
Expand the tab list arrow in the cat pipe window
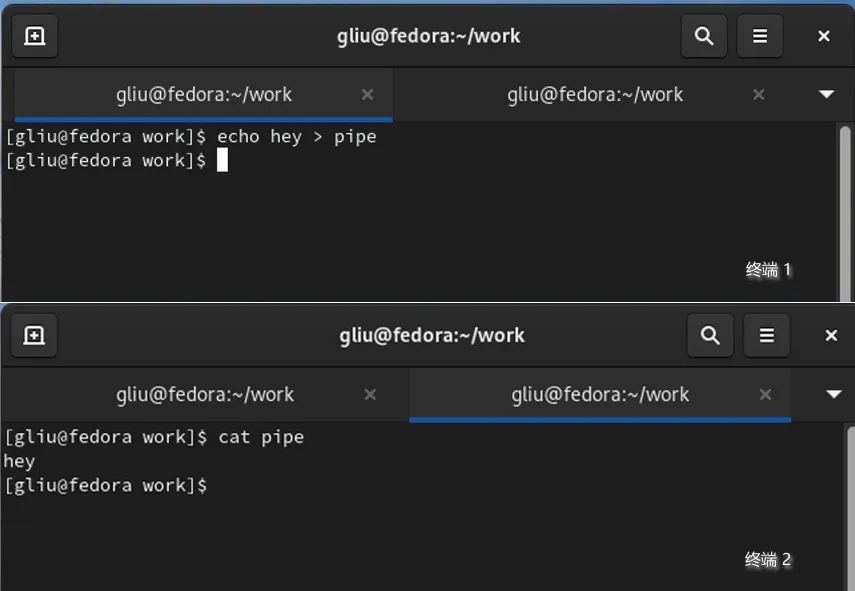834,395
